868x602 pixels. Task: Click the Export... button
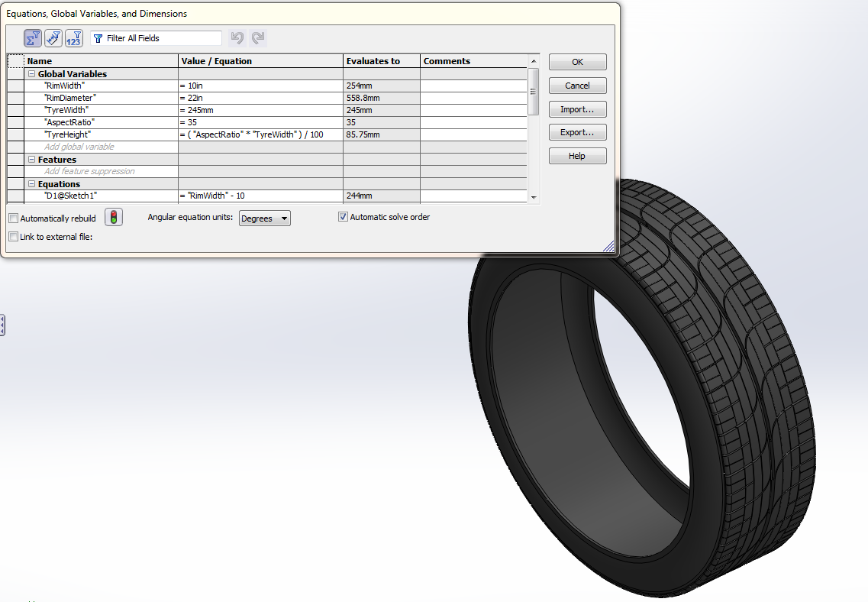click(x=577, y=132)
